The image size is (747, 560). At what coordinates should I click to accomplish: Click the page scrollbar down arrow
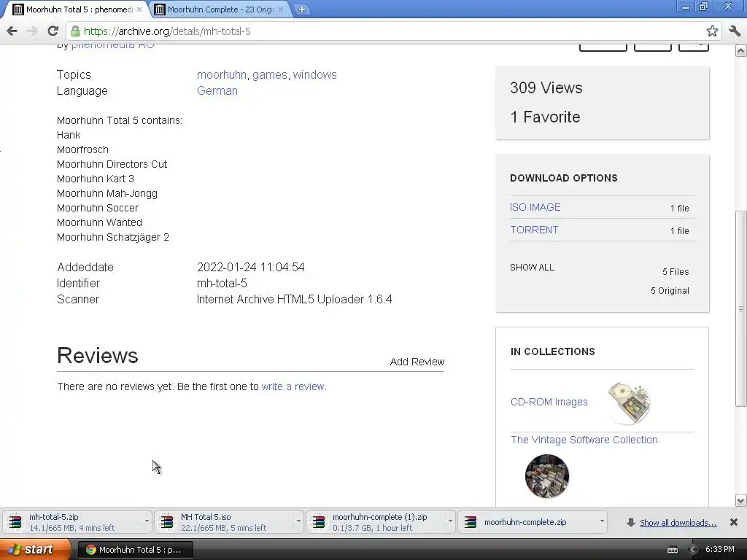point(741,500)
